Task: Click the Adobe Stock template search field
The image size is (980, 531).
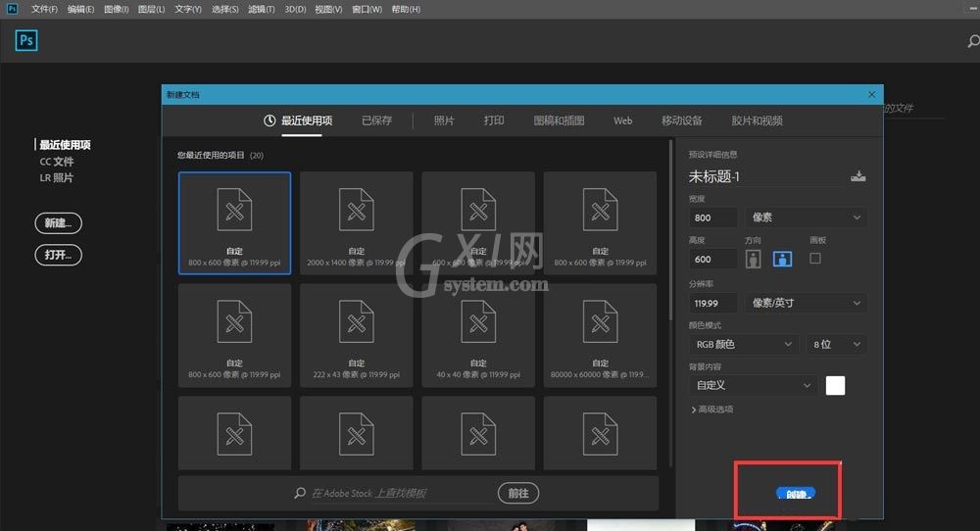Action: coord(400,493)
